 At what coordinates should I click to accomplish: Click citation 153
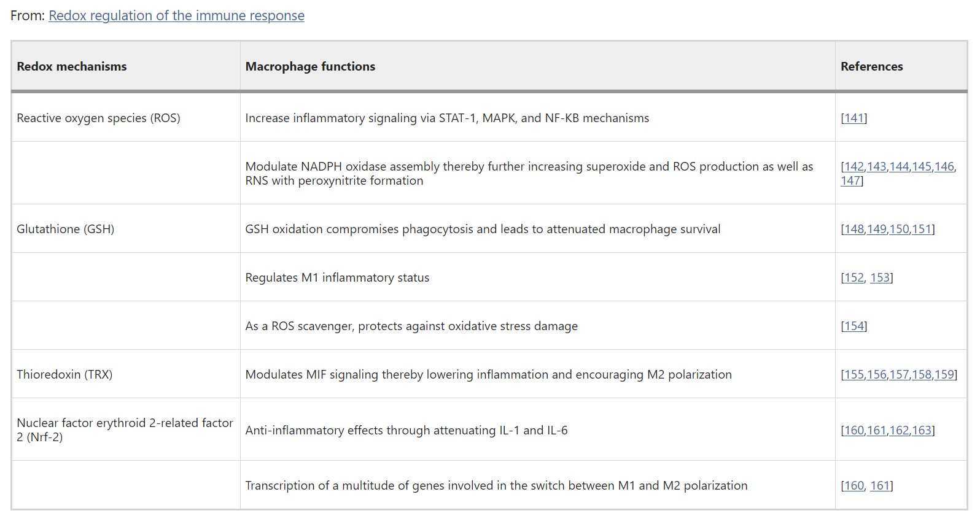[x=880, y=278]
